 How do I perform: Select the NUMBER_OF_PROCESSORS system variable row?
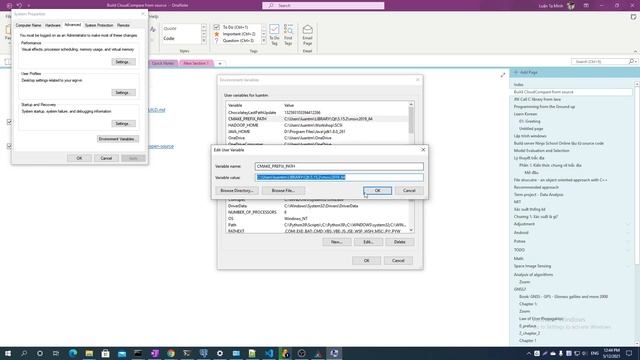click(x=317, y=212)
